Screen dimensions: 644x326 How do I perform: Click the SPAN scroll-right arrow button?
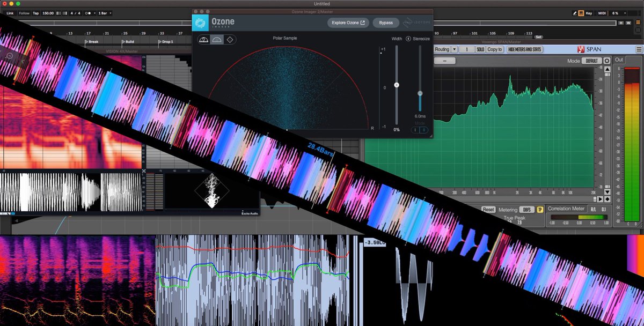[601, 199]
